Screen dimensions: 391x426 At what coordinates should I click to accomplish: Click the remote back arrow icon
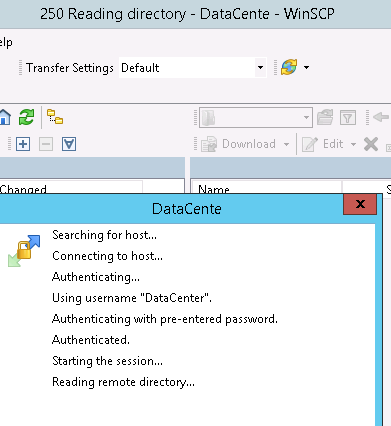[381, 117]
